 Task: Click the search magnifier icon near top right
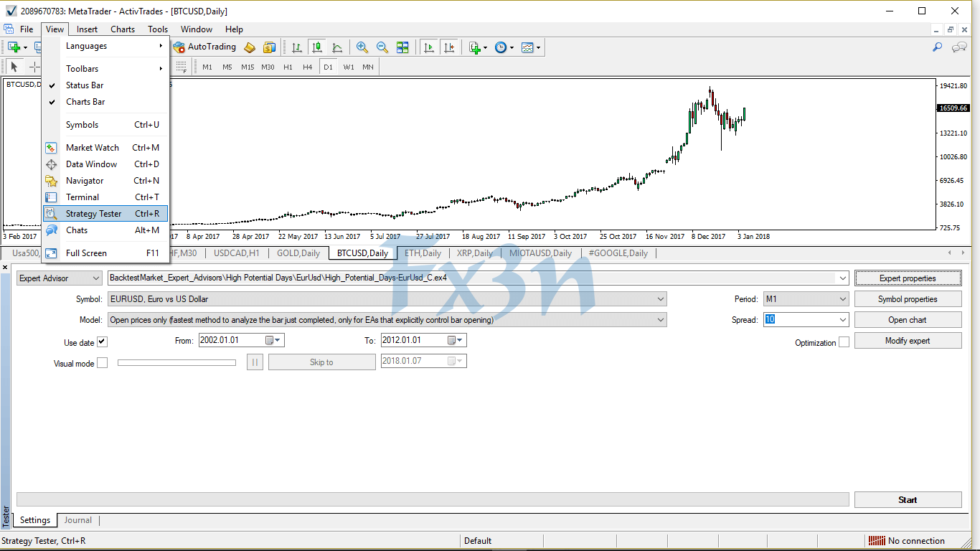point(937,47)
